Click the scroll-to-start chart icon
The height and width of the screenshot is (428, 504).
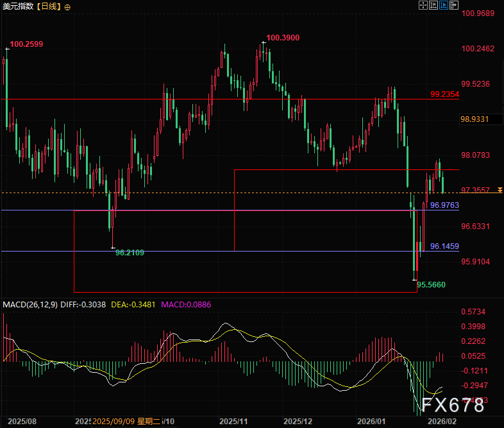(432, 6)
